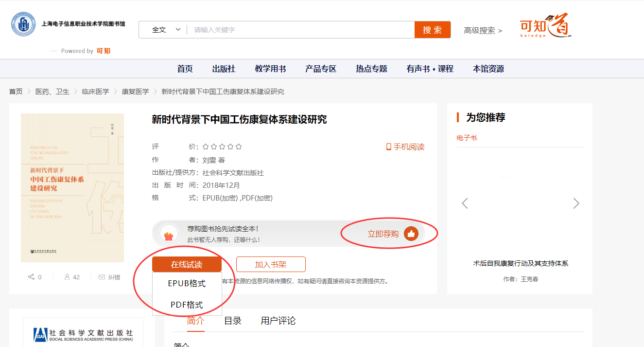The height and width of the screenshot is (347, 644).
Task: Select EPUB格式 from the reading dropdown
Action: pyautogui.click(x=187, y=283)
